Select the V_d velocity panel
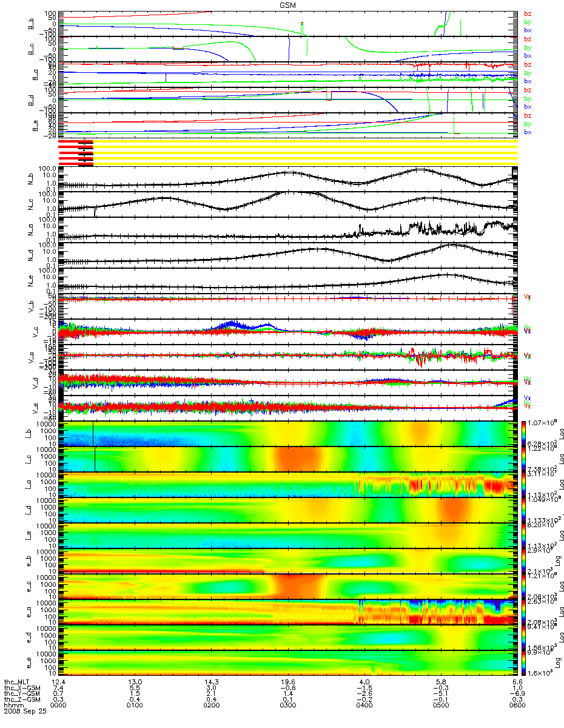564x728 pixels. pos(288,383)
